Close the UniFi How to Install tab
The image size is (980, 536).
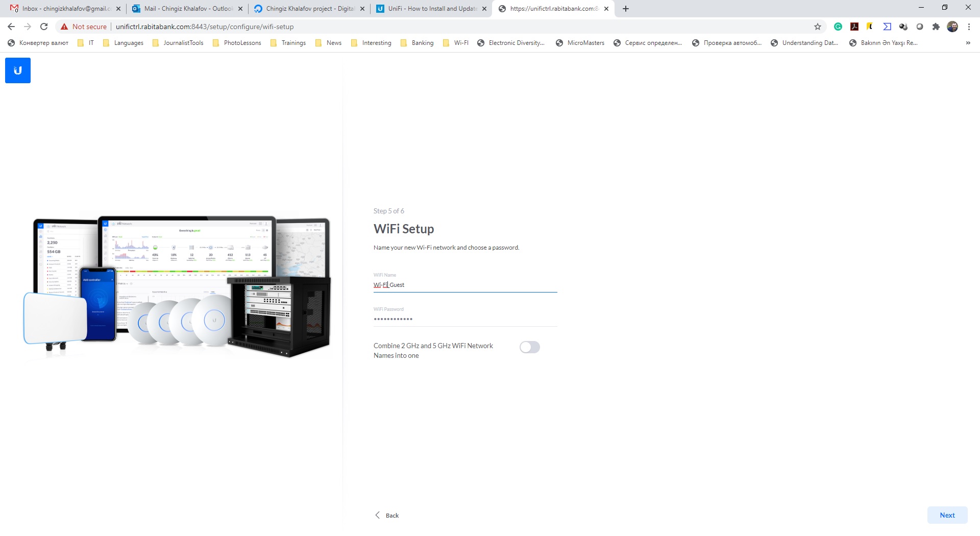coord(484,9)
